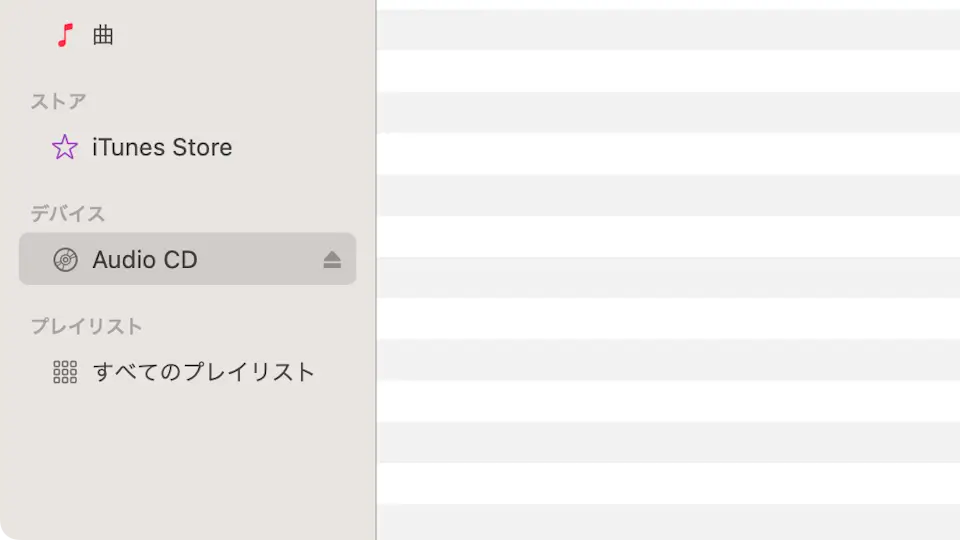Click empty sidebar space below すべてのプレイリスト
The image size is (960, 540).
188,460
